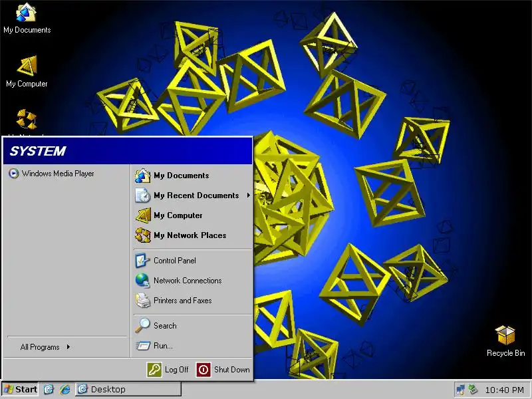532x399 pixels.
Task: Click the Show Desktop quick launch icon
Action: [49, 389]
